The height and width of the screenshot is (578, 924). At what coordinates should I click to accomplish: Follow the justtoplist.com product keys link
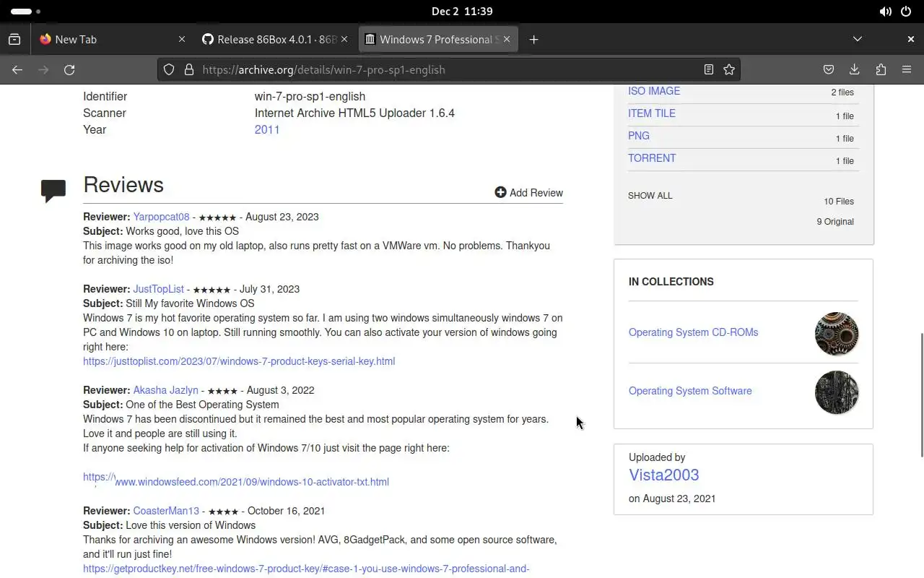pos(239,361)
